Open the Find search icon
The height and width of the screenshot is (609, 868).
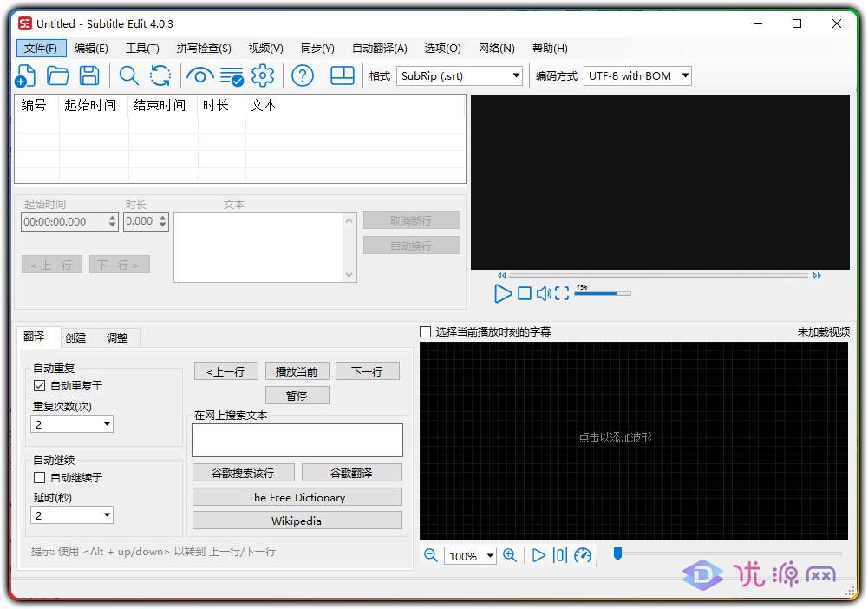[128, 75]
